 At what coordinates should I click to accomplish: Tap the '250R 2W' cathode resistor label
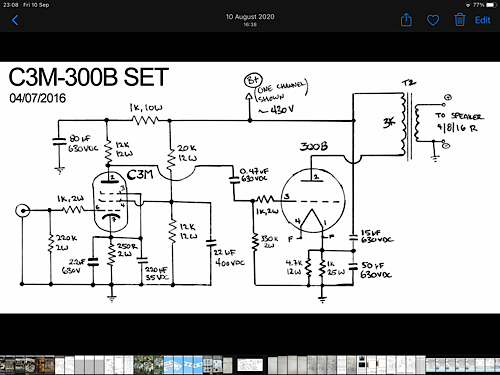(x=127, y=250)
